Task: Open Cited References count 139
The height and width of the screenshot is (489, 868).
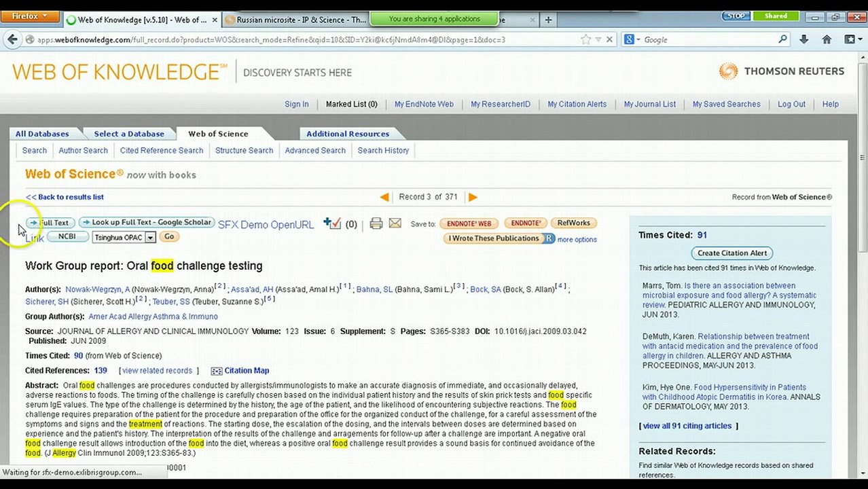Action: [101, 371]
